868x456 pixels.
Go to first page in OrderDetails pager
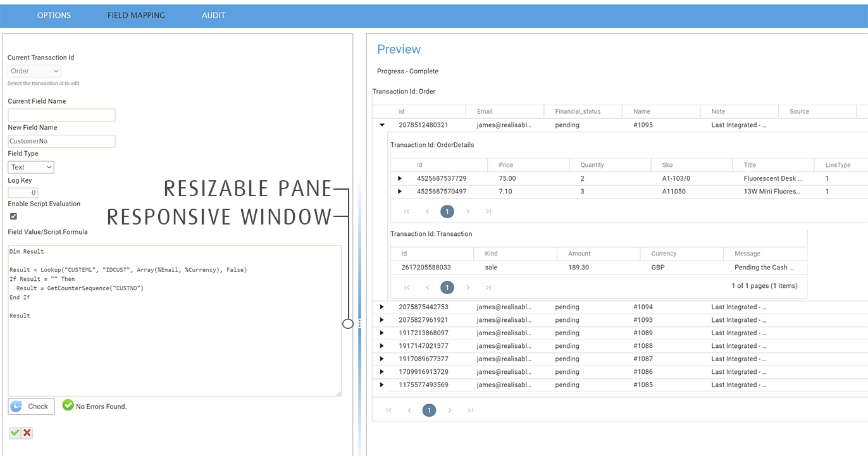[x=407, y=212]
